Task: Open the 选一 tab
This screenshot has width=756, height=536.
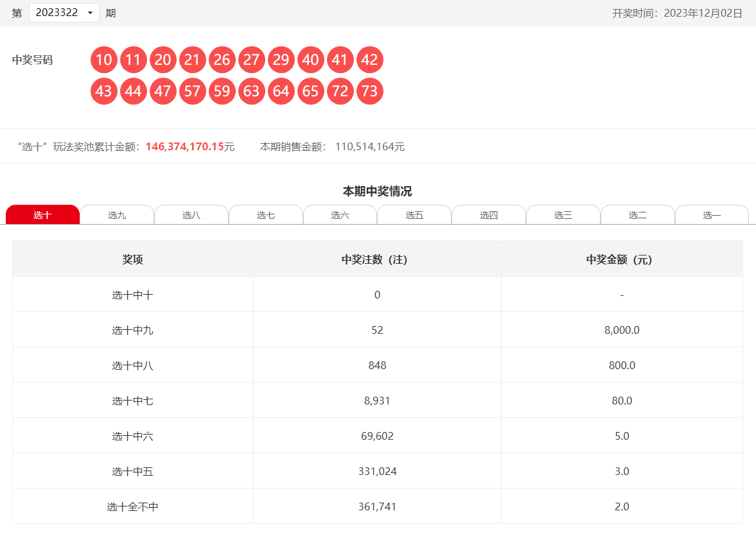Action: (x=712, y=215)
